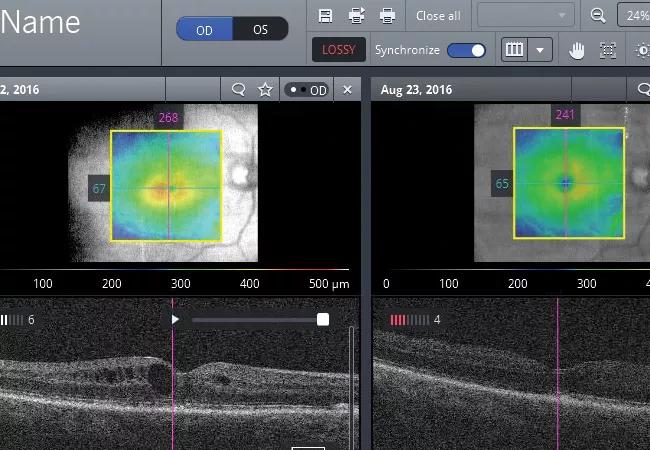Open the 24% zoom level dropdown
650x450 pixels.
tap(634, 15)
